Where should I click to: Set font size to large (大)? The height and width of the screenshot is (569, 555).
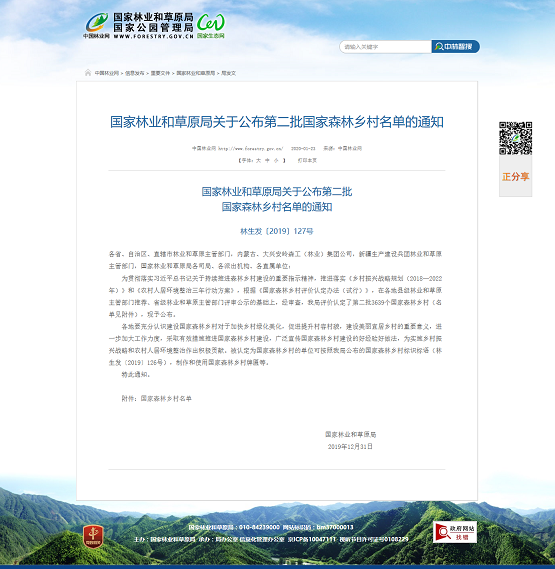tap(258, 160)
